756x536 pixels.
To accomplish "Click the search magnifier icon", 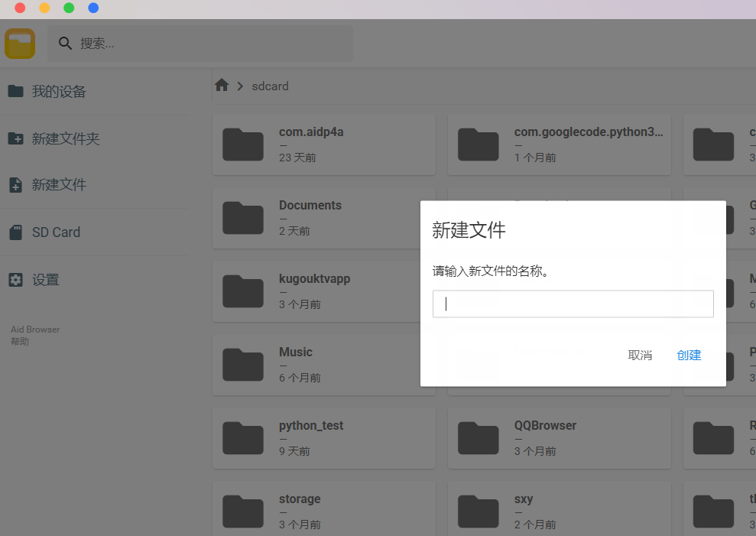I will 65,44.
